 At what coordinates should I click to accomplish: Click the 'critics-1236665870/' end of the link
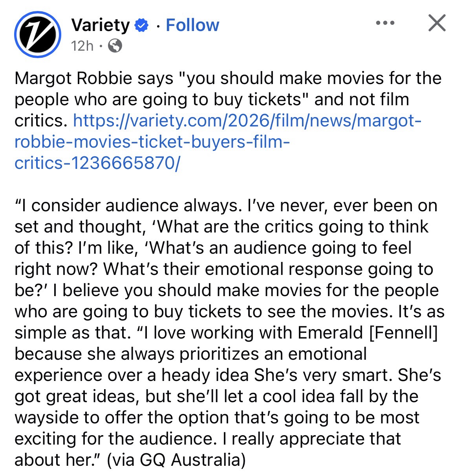[x=97, y=163]
